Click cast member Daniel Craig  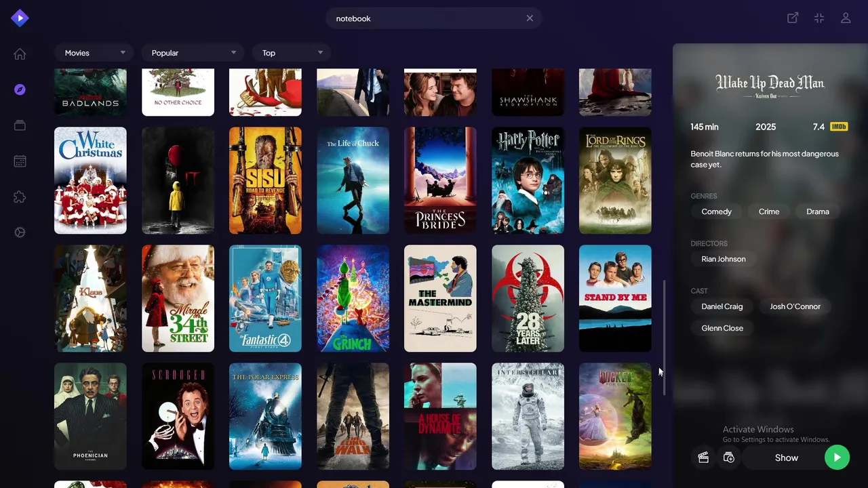tap(722, 306)
